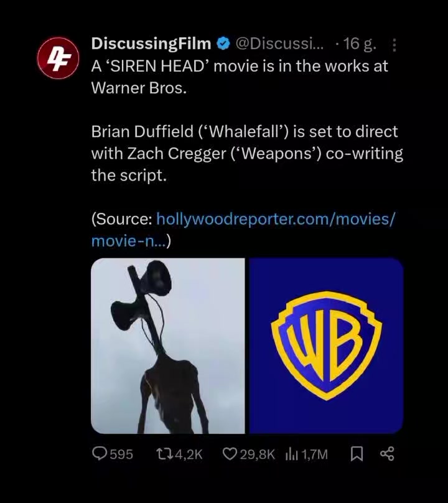Open the view analytics bar icon

click(291, 454)
